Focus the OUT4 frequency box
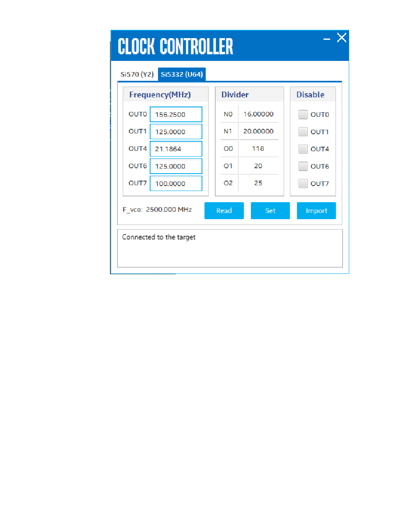This screenshot has height=532, width=394. (x=176, y=149)
